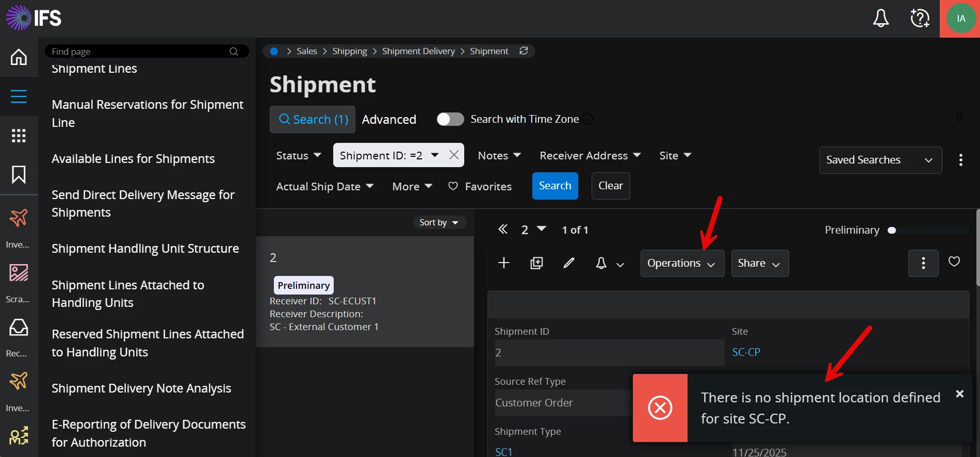This screenshot has height=457, width=980.
Task: Open the bookmarks icon in sidebar
Action: (x=19, y=175)
